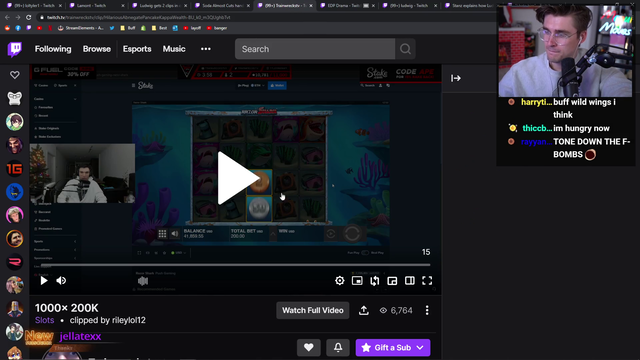The width and height of the screenshot is (640, 360).
Task: Open the Best bookmarks folder
Action: click(159, 28)
